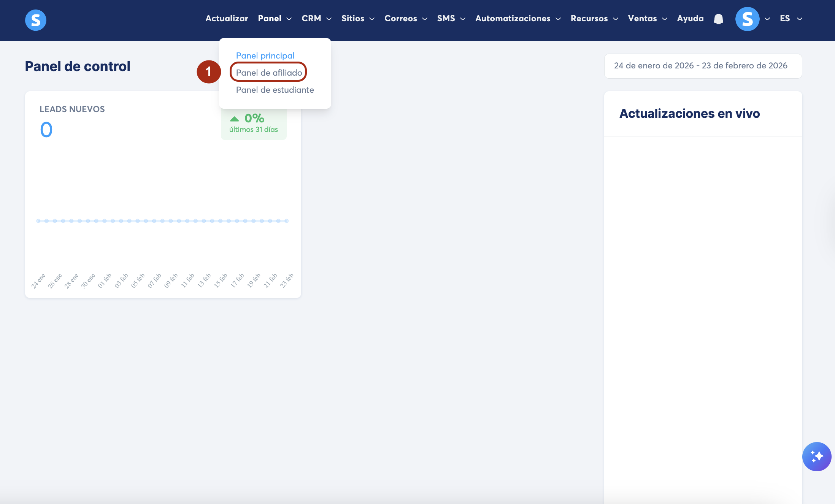Image resolution: width=835 pixels, height=504 pixels.
Task: Expand the chevron next to profile avatar
Action: [x=767, y=19]
